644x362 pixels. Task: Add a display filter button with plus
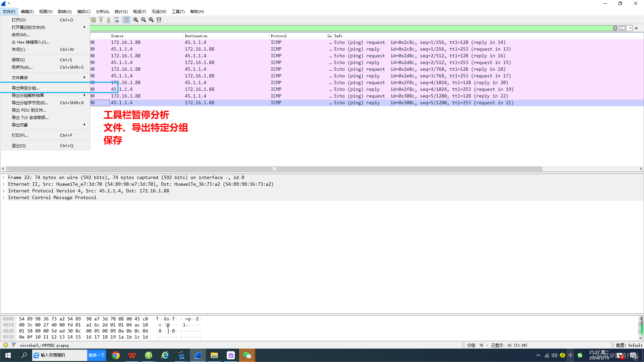pos(636,28)
